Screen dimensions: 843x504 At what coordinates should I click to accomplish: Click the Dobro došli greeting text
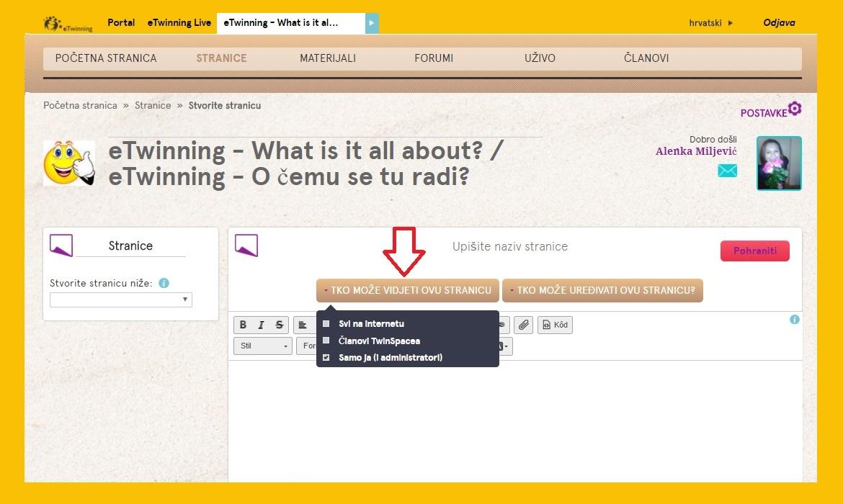(x=713, y=139)
